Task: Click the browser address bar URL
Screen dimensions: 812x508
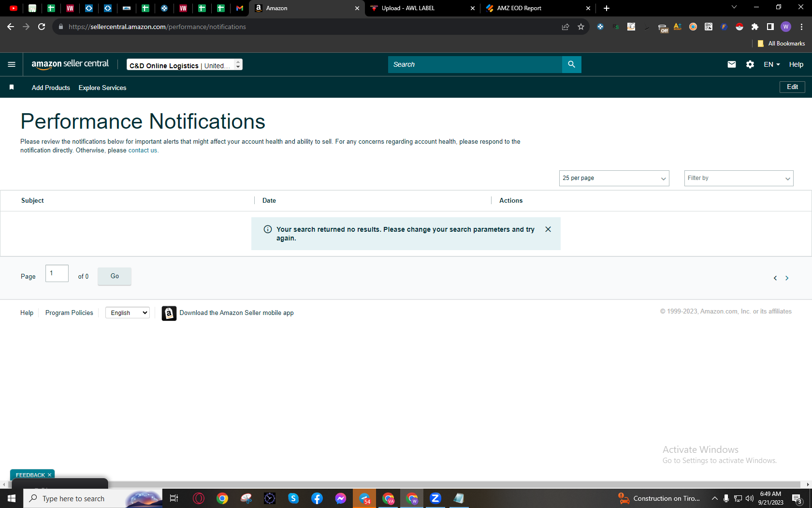Action: click(x=157, y=27)
